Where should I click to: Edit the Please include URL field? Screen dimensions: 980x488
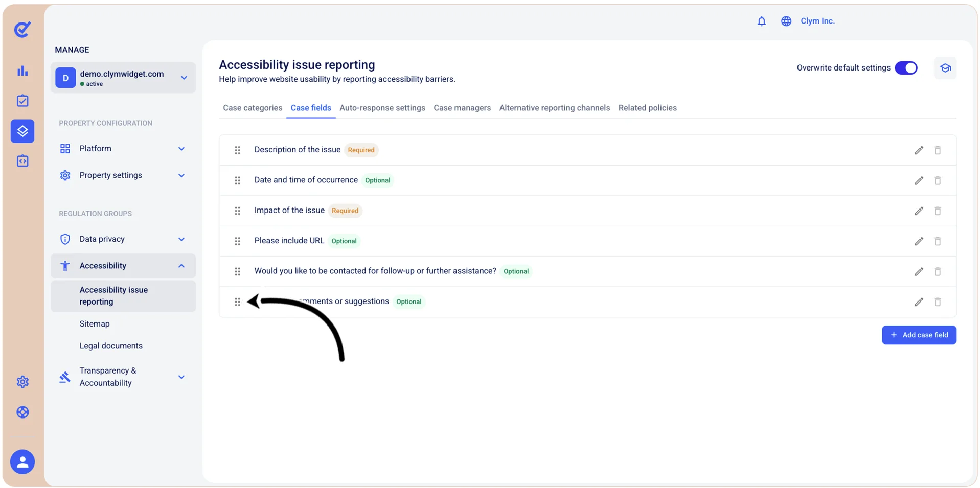[x=919, y=241]
